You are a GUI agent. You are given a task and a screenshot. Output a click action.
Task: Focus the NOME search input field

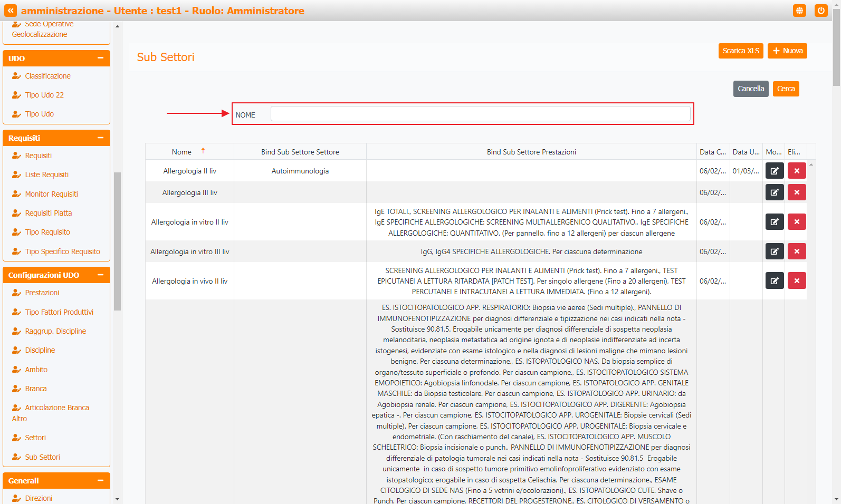[x=480, y=114]
